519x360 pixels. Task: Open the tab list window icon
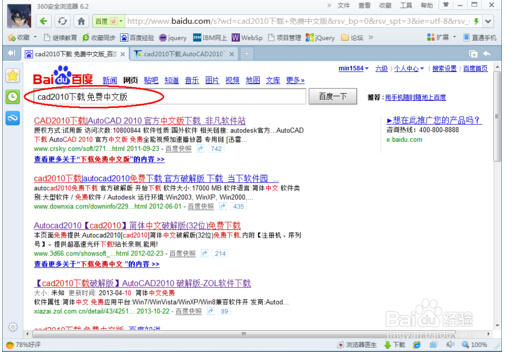tap(473, 54)
